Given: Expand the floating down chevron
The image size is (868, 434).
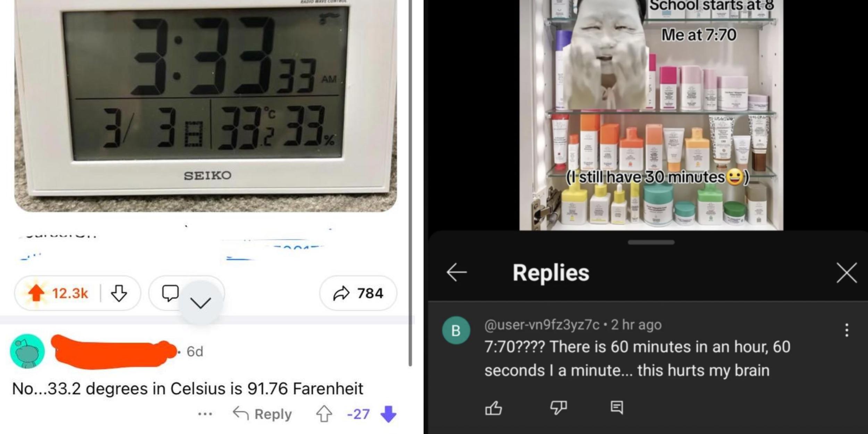Looking at the screenshot, I should coord(201,302).
